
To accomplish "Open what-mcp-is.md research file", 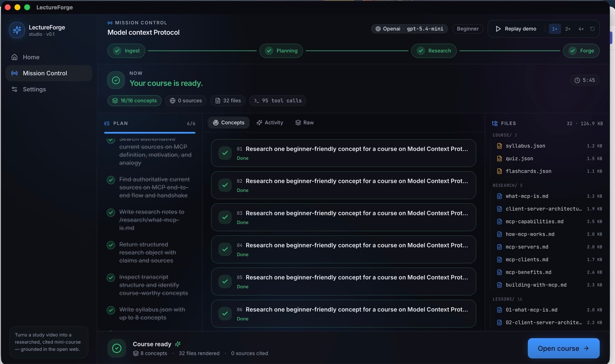I will tap(549, 196).
